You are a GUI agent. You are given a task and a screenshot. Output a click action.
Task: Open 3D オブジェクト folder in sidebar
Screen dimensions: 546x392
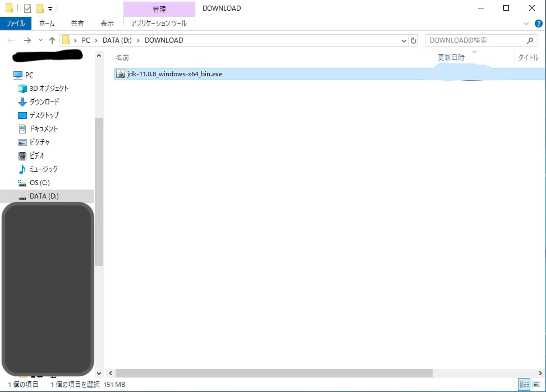coord(48,88)
